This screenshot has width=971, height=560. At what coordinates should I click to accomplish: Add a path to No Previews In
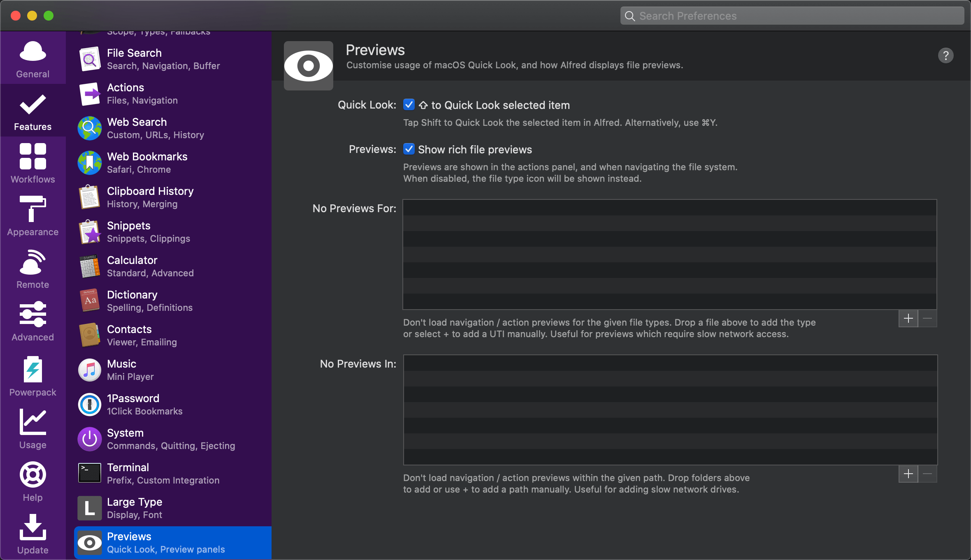(908, 474)
